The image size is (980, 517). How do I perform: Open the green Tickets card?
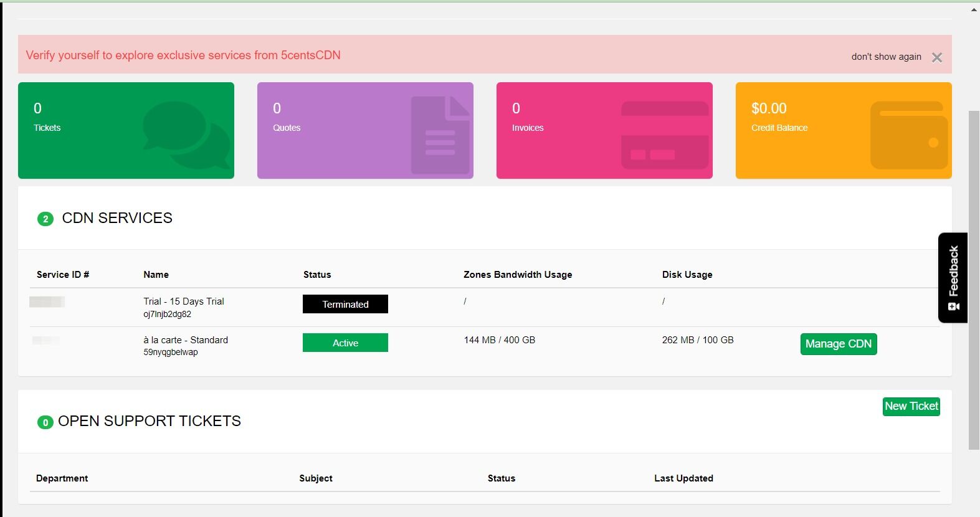coord(126,130)
